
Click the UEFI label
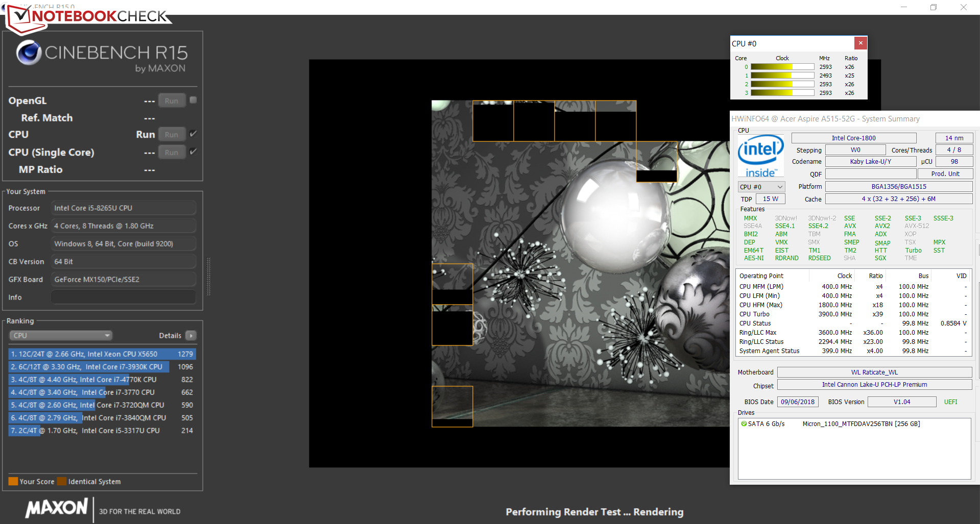tap(951, 402)
